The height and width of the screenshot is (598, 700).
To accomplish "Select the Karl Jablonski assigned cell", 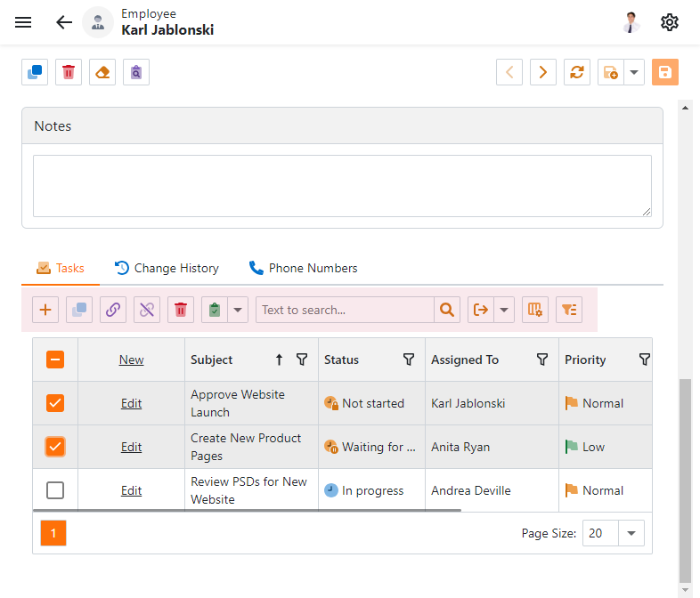I will [x=492, y=403].
